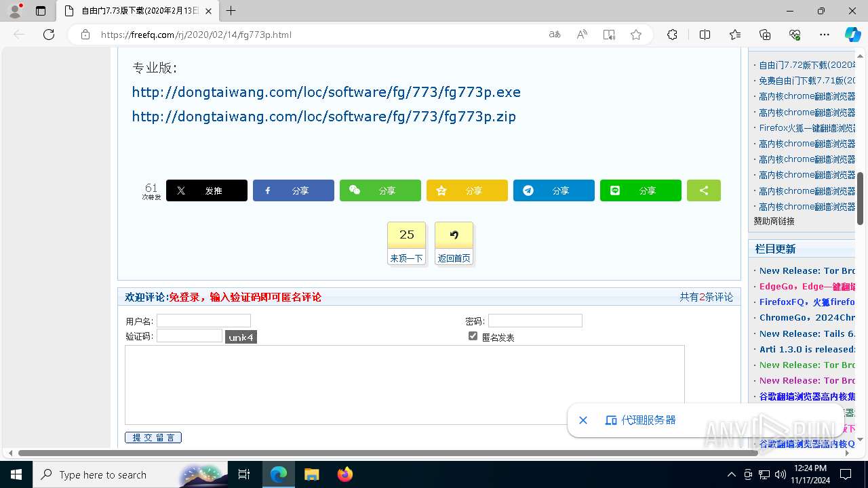Viewport: 868px width, 488px height.
Task: Share to Facebook 分享 button
Action: pyautogui.click(x=294, y=190)
